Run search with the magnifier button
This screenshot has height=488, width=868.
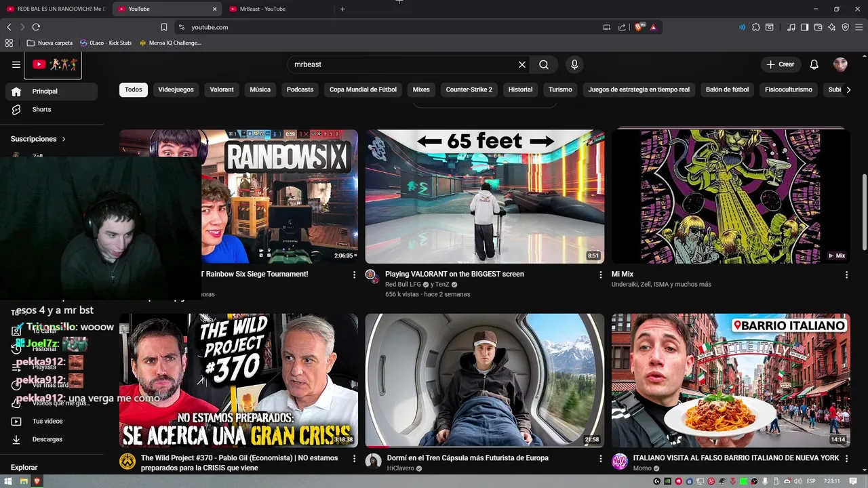pos(544,64)
